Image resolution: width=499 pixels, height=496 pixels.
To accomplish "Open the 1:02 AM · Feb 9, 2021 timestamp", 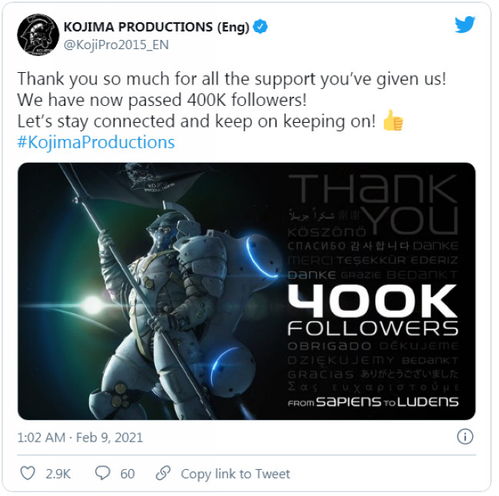I will (80, 437).
